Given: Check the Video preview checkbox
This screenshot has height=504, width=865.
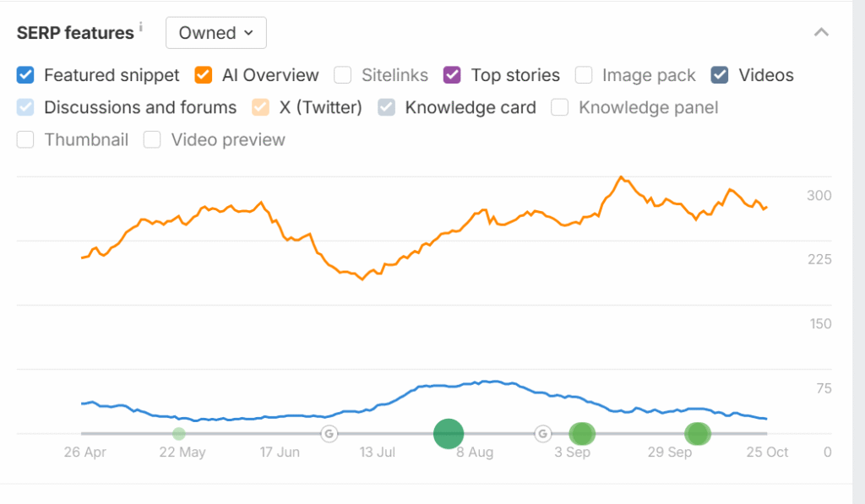Looking at the screenshot, I should click(x=152, y=139).
